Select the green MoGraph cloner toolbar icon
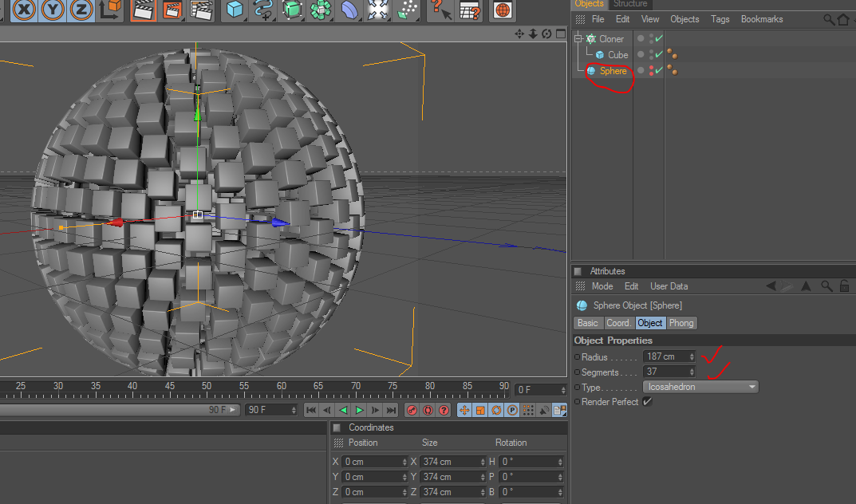This screenshot has height=504, width=856. click(x=321, y=10)
